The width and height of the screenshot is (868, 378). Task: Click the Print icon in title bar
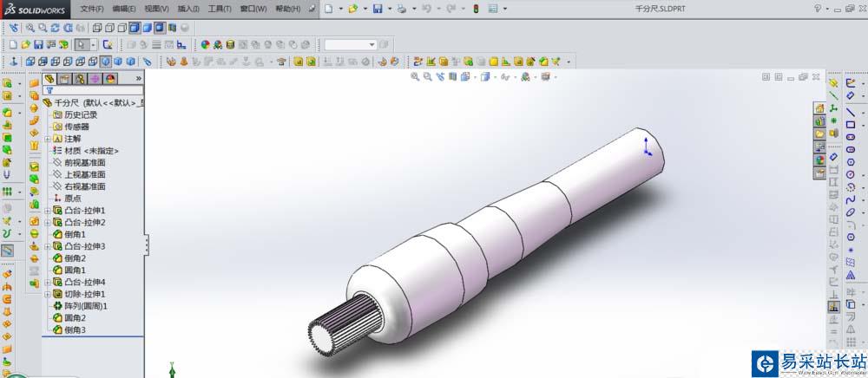point(402,9)
